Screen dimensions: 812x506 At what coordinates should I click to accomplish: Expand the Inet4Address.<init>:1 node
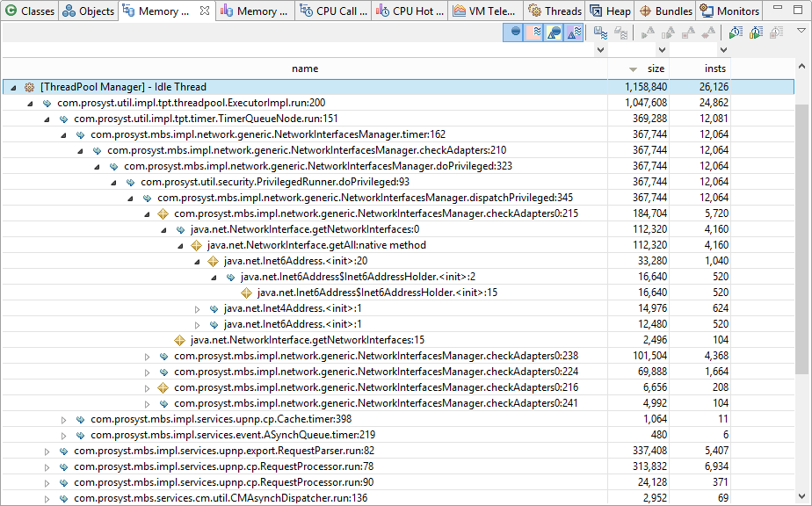198,309
